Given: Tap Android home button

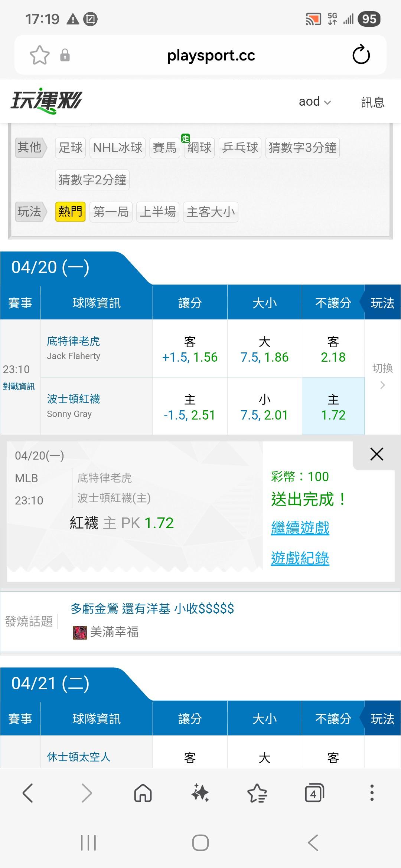Looking at the screenshot, I should [x=200, y=843].
